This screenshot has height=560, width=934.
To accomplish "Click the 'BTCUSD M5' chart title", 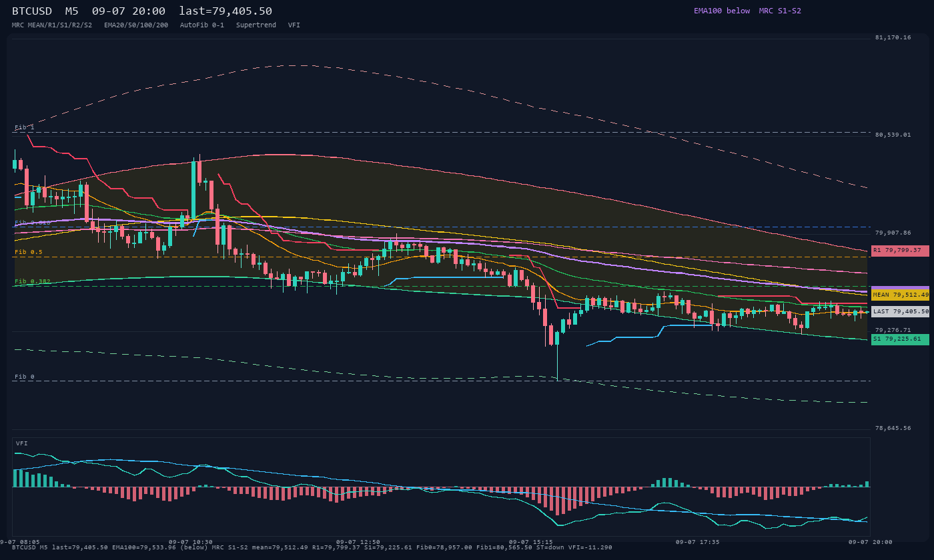I will [45, 11].
